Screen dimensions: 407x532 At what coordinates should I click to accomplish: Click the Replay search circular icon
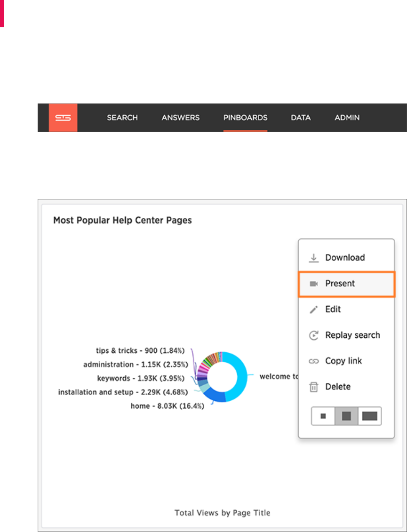tap(314, 335)
